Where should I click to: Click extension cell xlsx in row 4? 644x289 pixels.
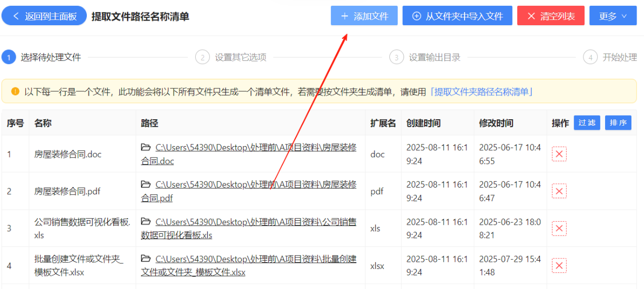(377, 266)
